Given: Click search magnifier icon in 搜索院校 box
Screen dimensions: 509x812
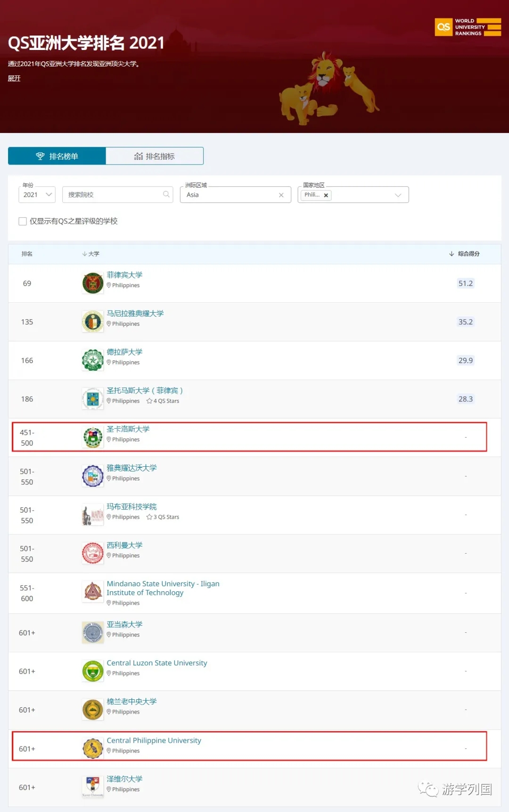Looking at the screenshot, I should coord(166,194).
